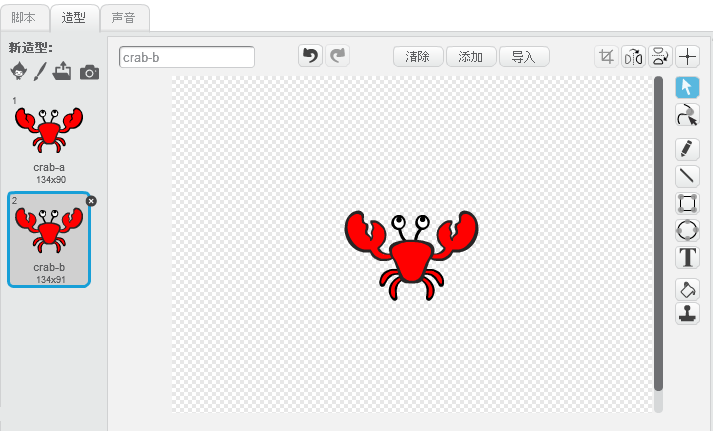This screenshot has height=431, width=713.
Task: Select the line tool
Action: click(x=687, y=176)
